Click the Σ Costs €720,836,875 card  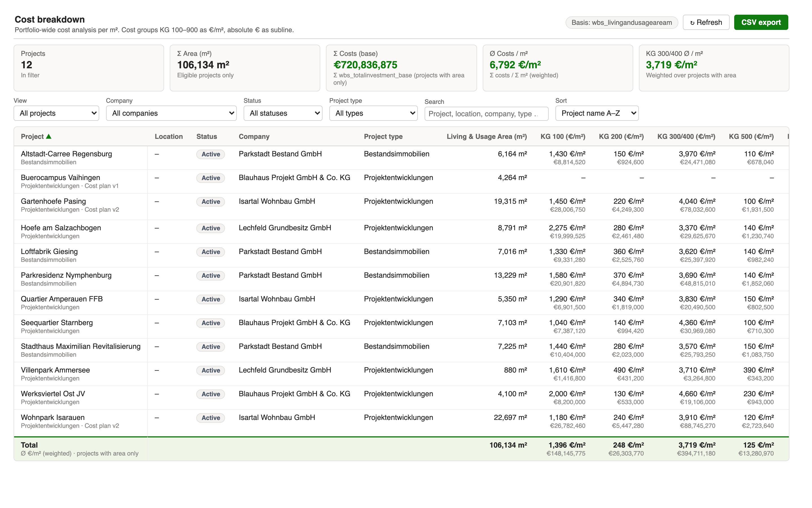coord(401,68)
